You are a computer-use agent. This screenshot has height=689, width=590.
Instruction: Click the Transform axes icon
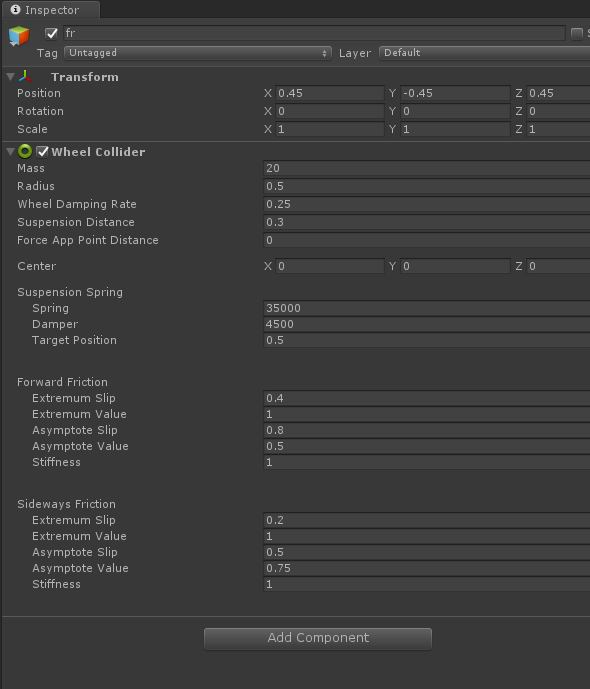tap(25, 77)
